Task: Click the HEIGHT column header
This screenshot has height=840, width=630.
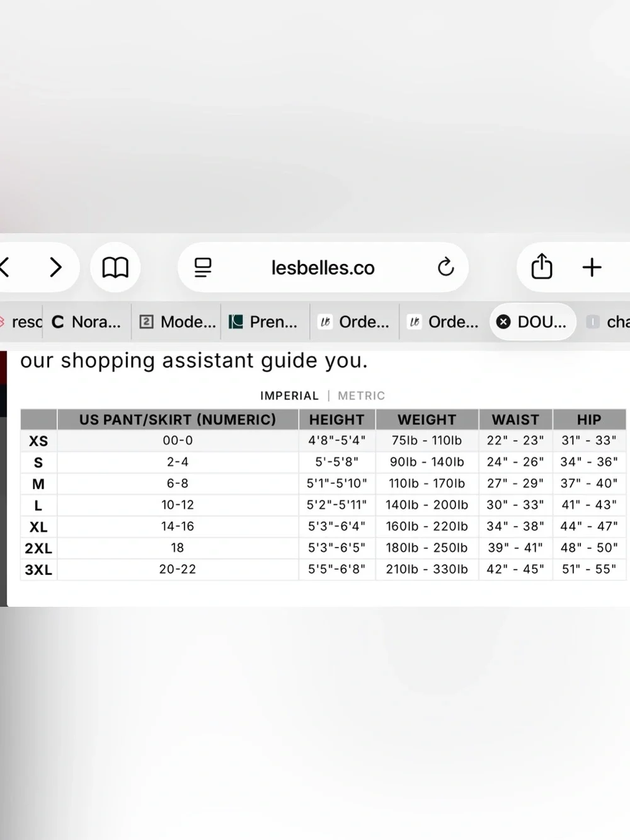Action: click(337, 420)
